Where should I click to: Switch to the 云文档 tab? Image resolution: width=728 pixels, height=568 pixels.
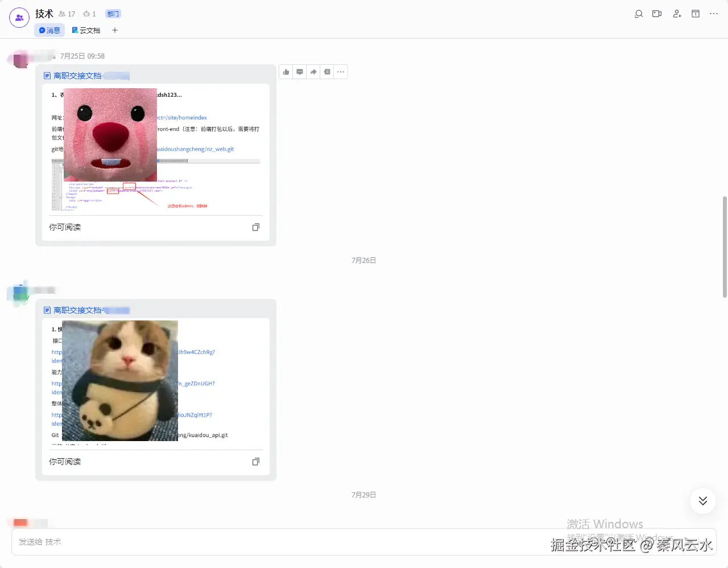point(86,30)
